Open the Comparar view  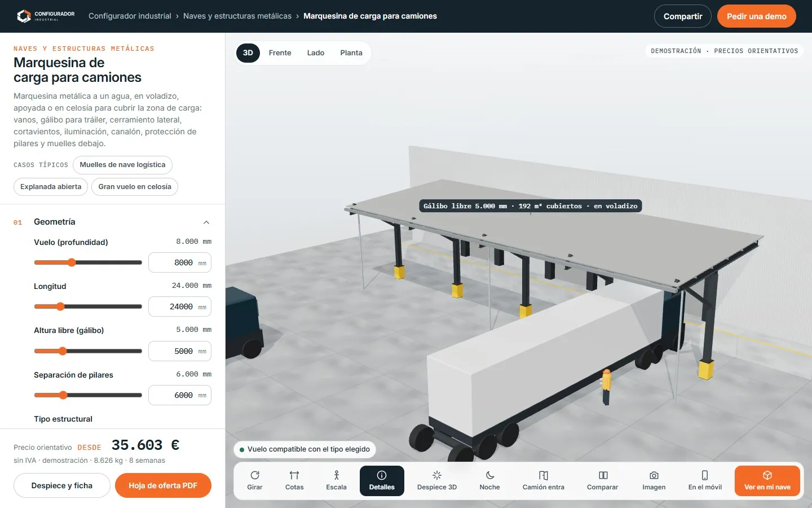click(x=603, y=481)
